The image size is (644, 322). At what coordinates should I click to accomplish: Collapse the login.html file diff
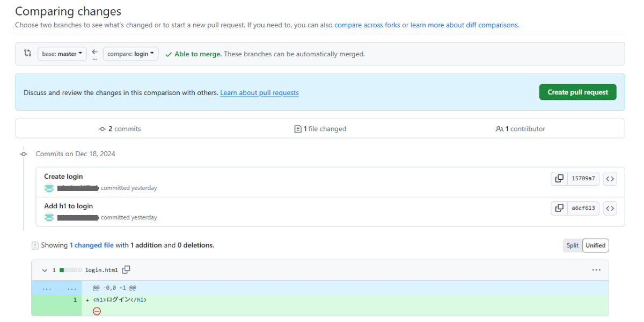pos(45,270)
